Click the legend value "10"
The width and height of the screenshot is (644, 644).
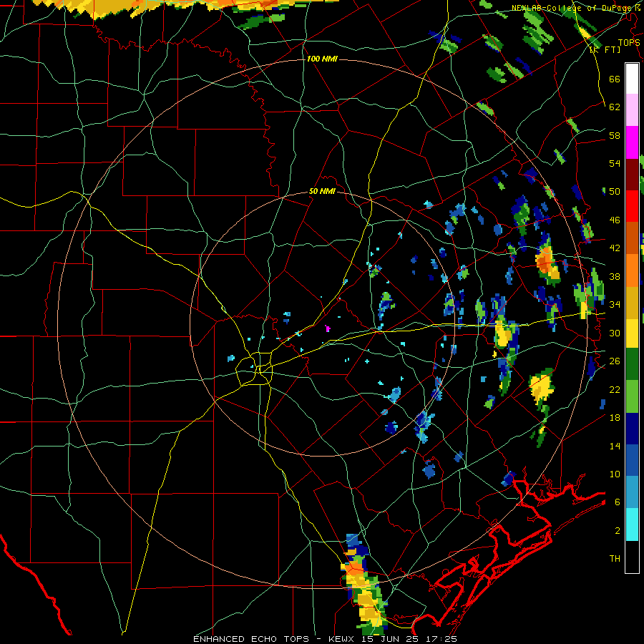pyautogui.click(x=615, y=474)
